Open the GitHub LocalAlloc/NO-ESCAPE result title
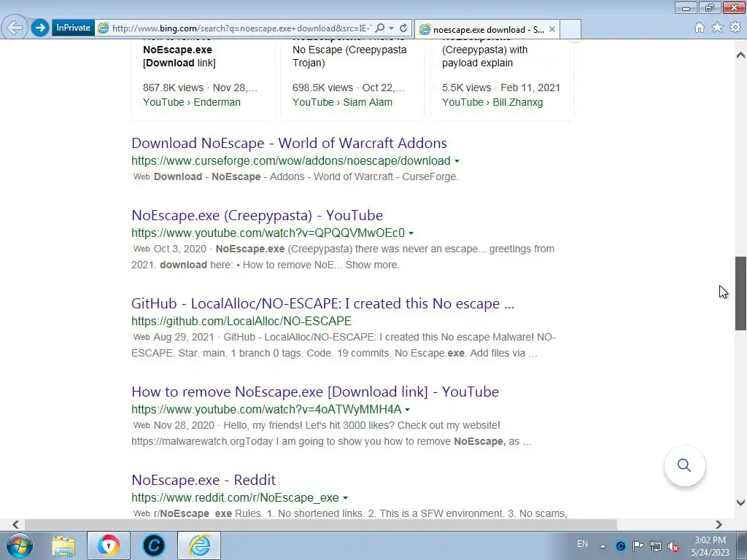Screen dimensions: 747x560 (x=323, y=303)
